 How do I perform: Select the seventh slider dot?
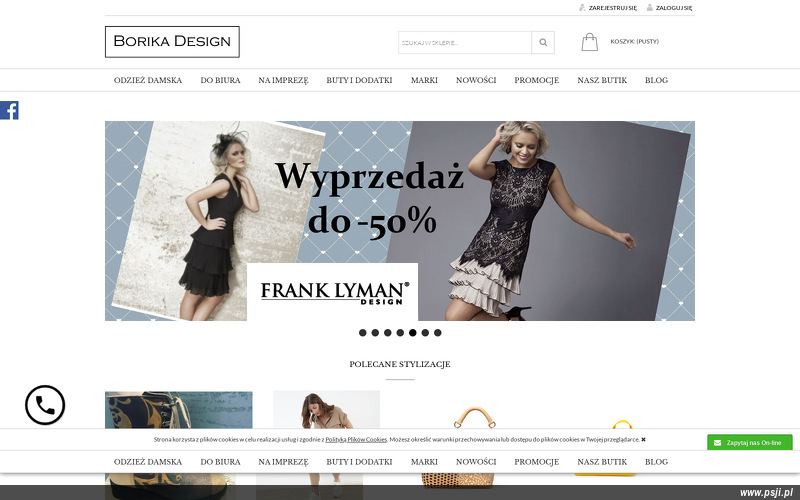[438, 333]
